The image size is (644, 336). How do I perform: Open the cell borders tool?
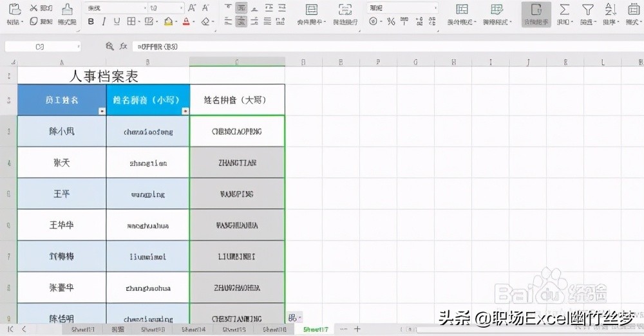click(x=131, y=21)
